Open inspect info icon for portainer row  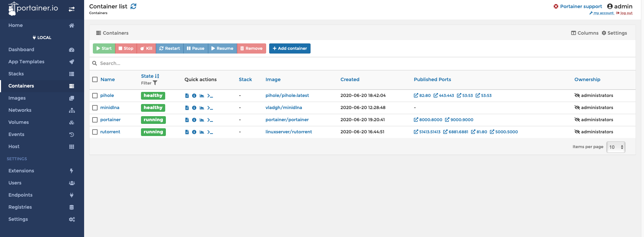click(194, 120)
